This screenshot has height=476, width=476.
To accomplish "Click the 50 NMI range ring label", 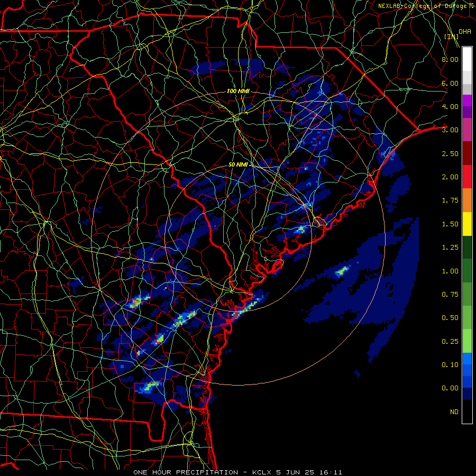I will [238, 164].
